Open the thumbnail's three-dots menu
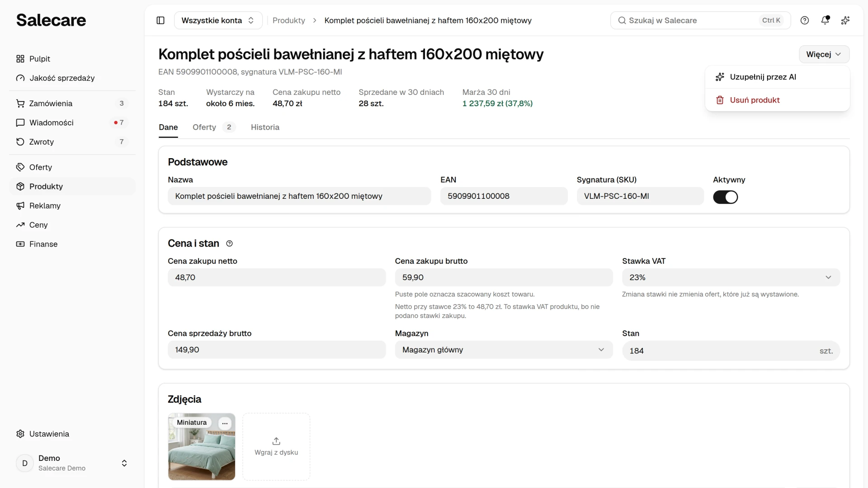 click(x=225, y=423)
